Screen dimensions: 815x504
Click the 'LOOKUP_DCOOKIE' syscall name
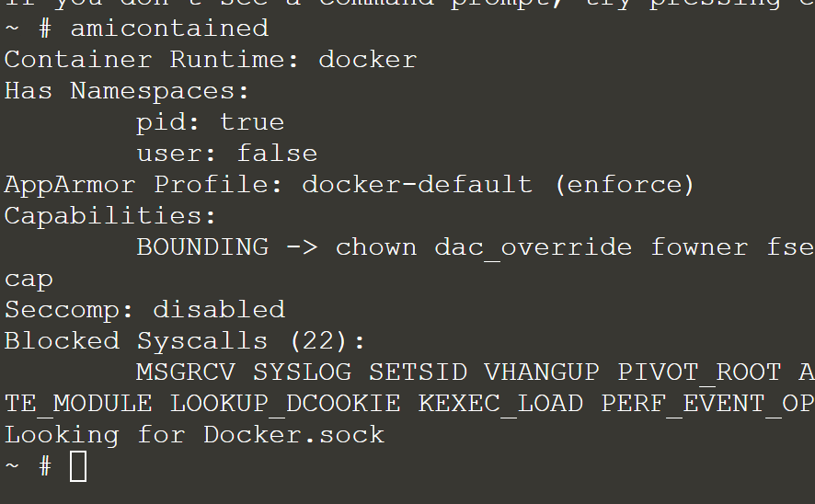[286, 405]
